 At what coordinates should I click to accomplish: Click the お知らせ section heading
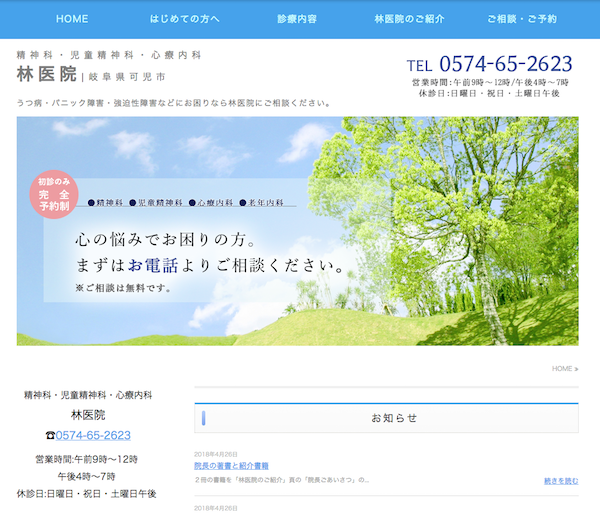tap(394, 418)
